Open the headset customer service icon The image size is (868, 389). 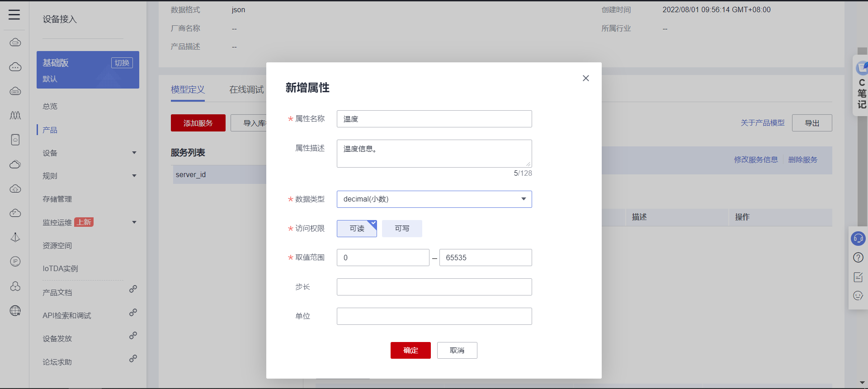tap(858, 238)
